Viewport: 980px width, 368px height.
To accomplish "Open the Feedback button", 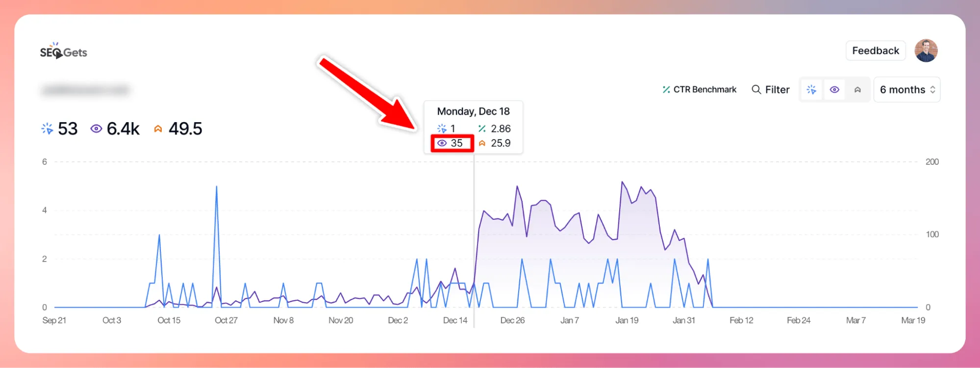I will (x=876, y=51).
